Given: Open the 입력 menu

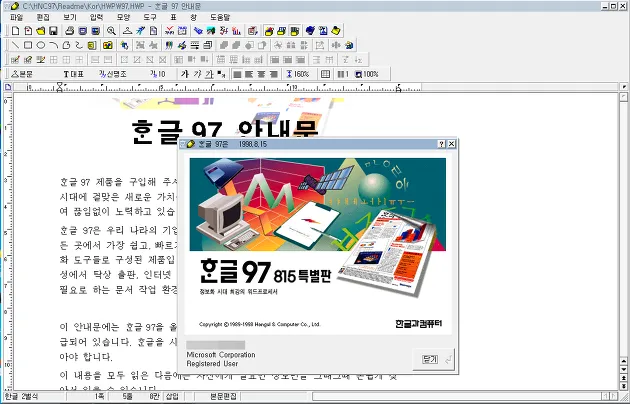Looking at the screenshot, I should click(96, 17).
